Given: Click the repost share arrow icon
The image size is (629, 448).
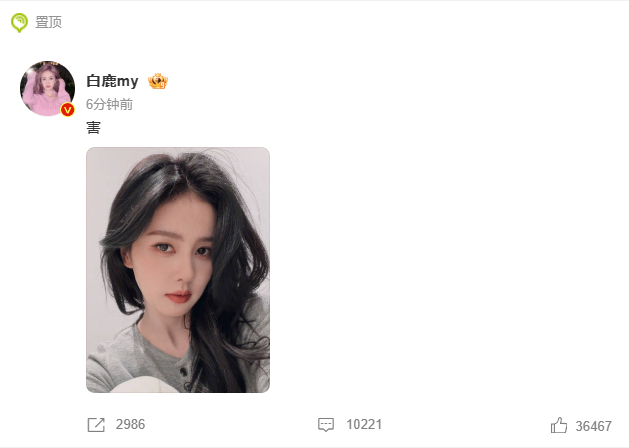Looking at the screenshot, I should [x=96, y=425].
